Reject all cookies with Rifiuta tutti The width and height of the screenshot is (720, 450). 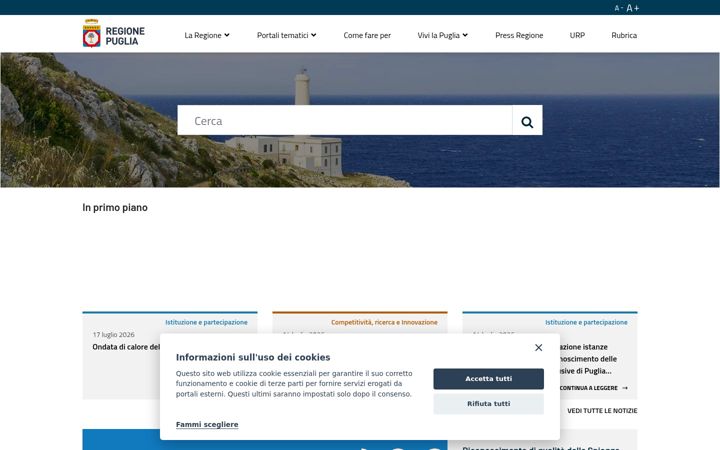489,404
